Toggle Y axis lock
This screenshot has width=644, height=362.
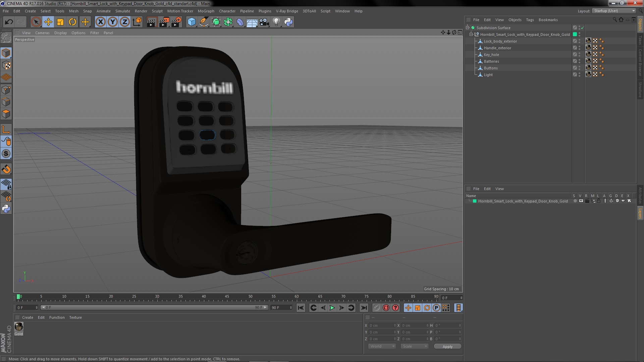point(113,22)
